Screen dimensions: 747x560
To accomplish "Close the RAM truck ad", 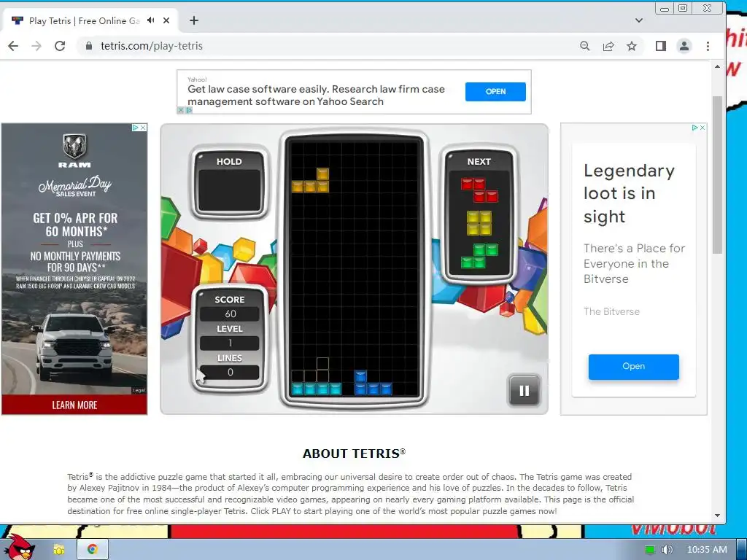I will 143,128.
